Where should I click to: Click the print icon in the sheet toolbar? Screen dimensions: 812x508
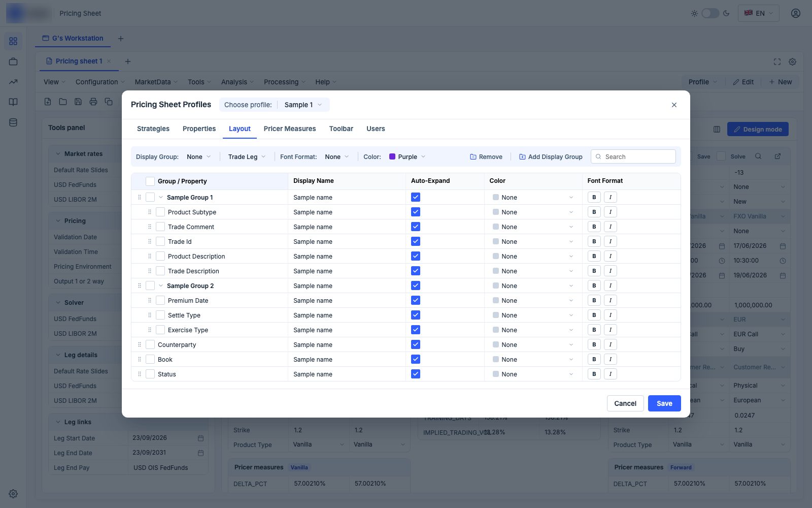pos(93,102)
